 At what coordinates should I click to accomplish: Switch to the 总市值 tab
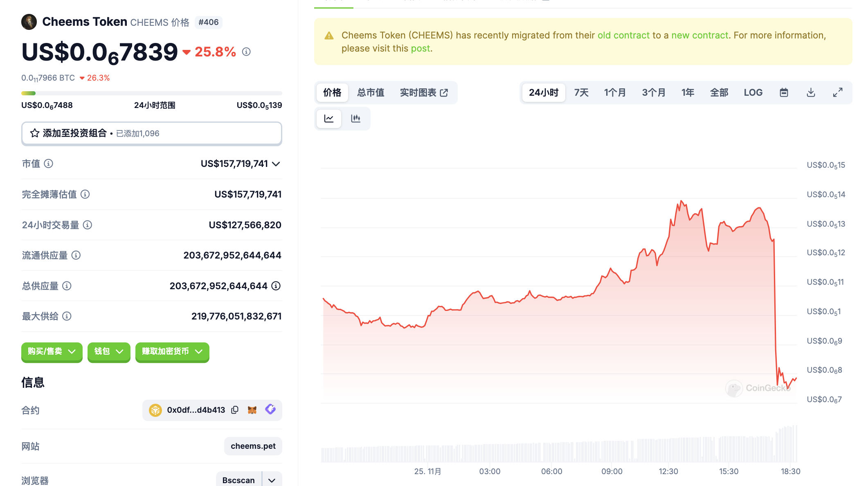[x=370, y=92]
